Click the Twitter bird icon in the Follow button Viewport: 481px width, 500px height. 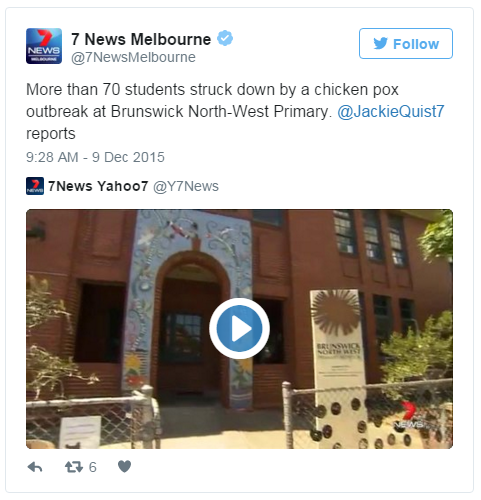coord(380,44)
